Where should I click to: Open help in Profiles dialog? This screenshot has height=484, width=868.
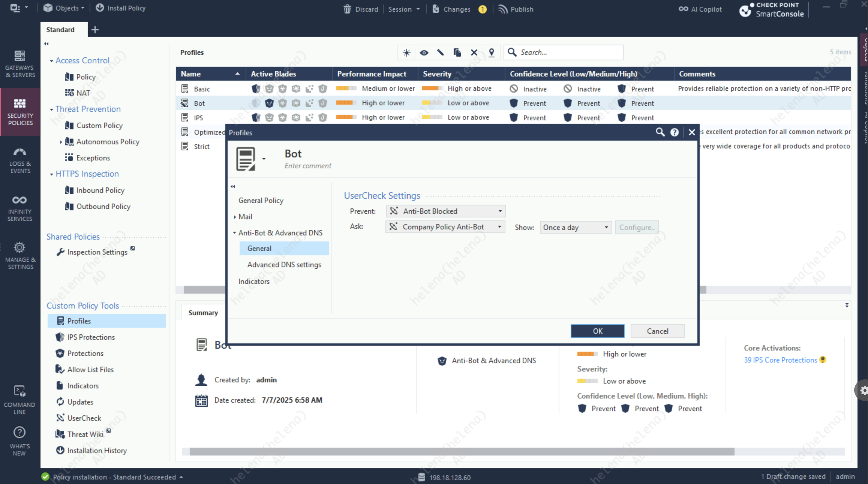pos(674,132)
